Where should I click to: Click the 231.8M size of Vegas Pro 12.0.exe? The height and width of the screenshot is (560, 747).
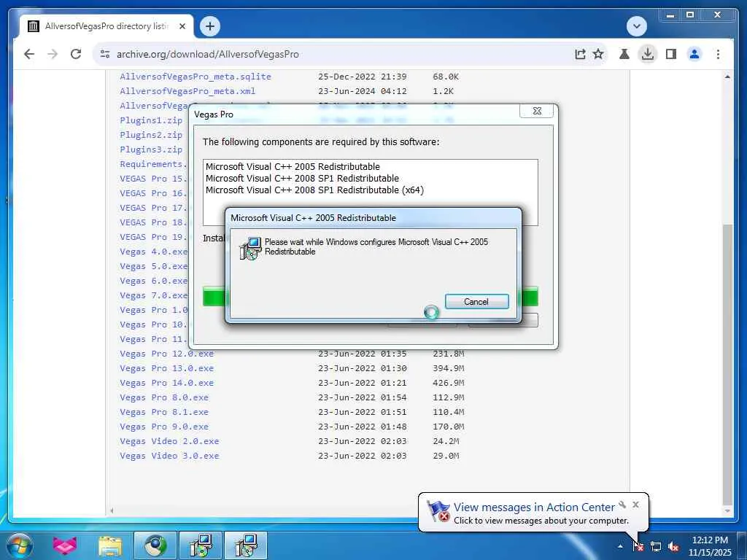(449, 354)
